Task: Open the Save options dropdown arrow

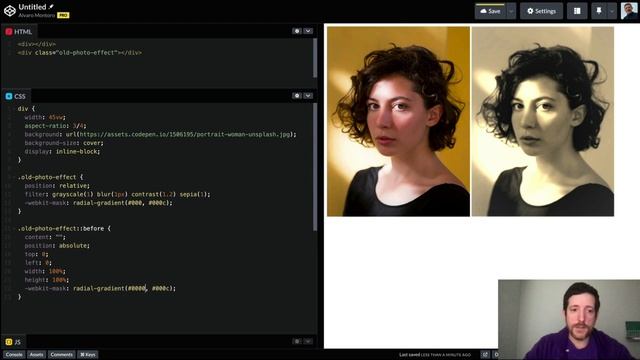Action: (x=511, y=11)
